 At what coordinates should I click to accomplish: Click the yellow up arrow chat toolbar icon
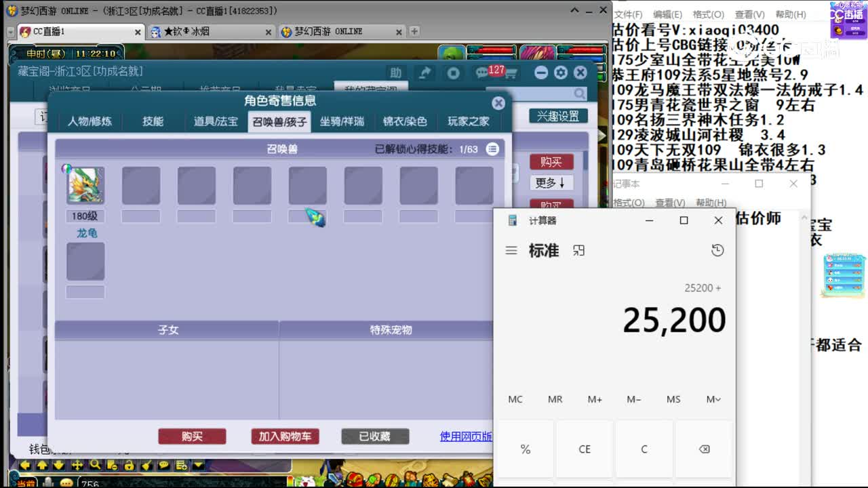tap(42, 465)
